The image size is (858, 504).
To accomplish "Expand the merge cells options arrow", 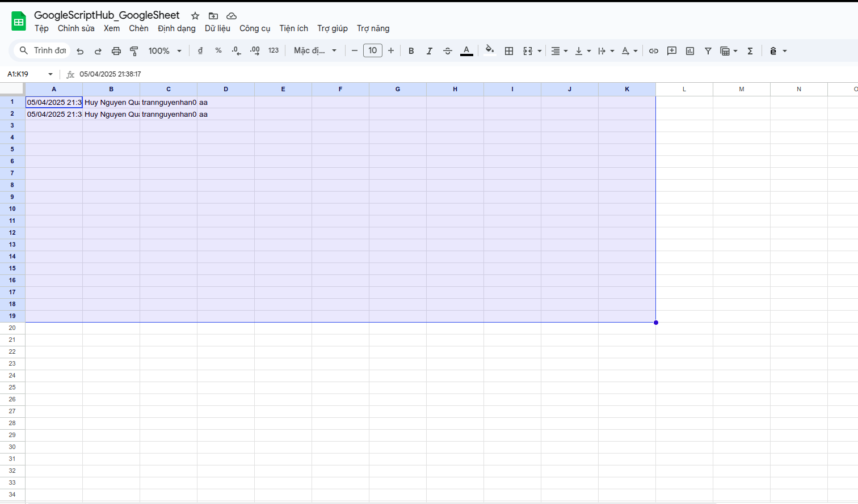I will point(540,51).
